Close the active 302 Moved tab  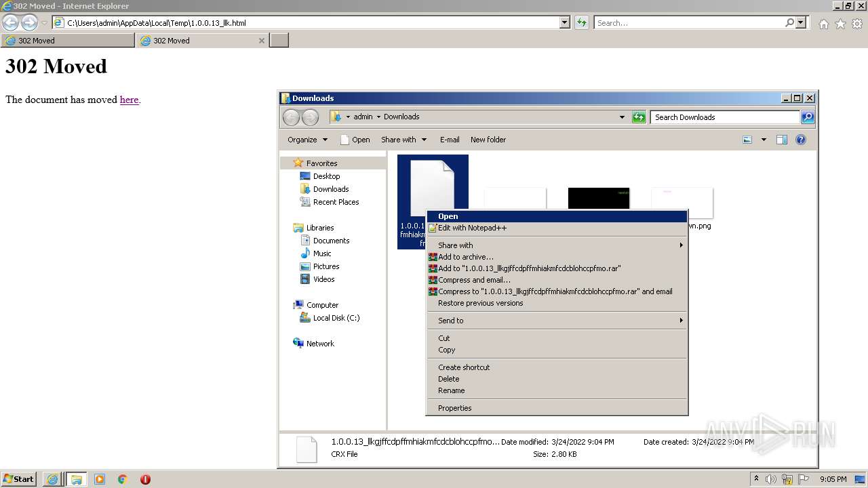click(262, 41)
